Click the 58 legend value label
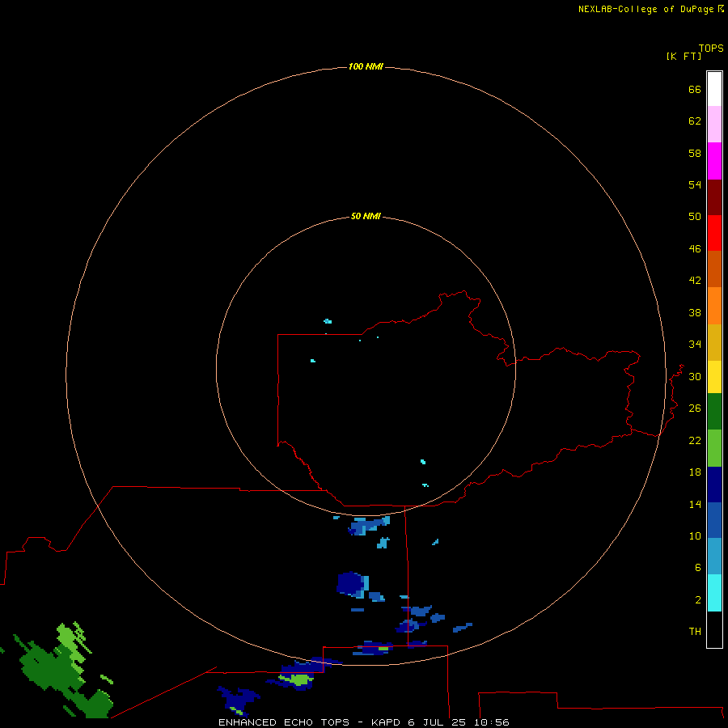This screenshot has width=728, height=728. pos(695,153)
